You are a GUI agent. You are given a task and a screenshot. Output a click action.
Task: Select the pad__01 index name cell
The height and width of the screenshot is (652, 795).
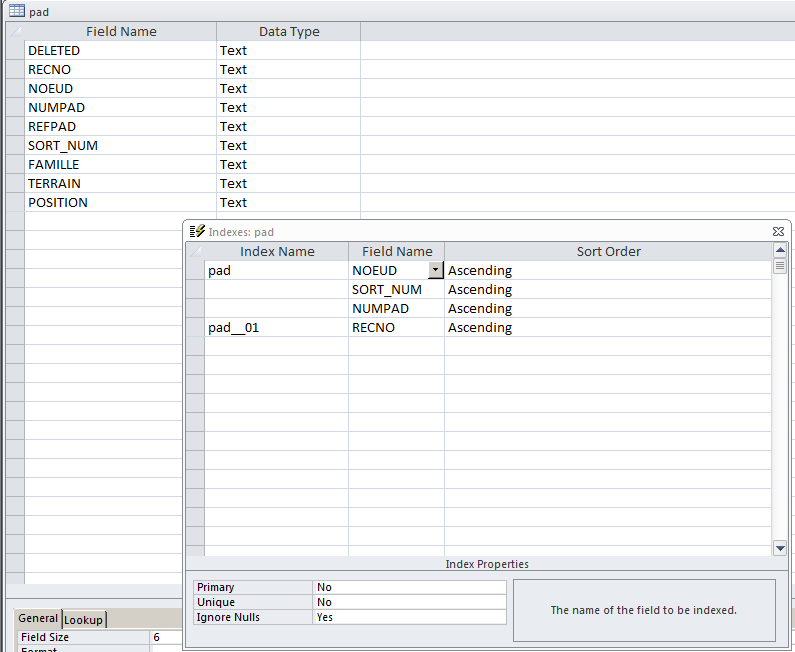click(276, 328)
